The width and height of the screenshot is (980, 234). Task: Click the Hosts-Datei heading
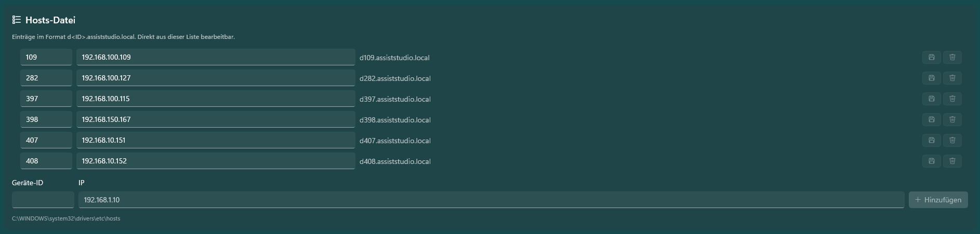point(50,20)
